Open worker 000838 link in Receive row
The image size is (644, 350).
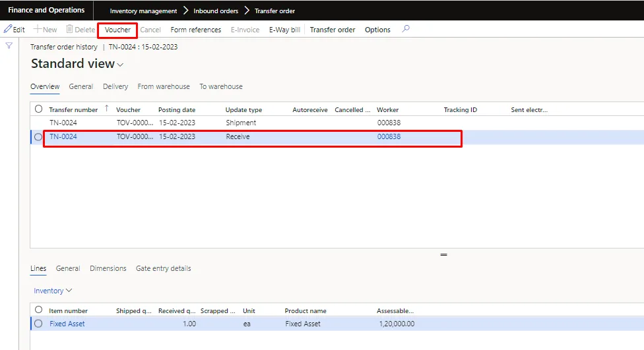click(x=389, y=136)
